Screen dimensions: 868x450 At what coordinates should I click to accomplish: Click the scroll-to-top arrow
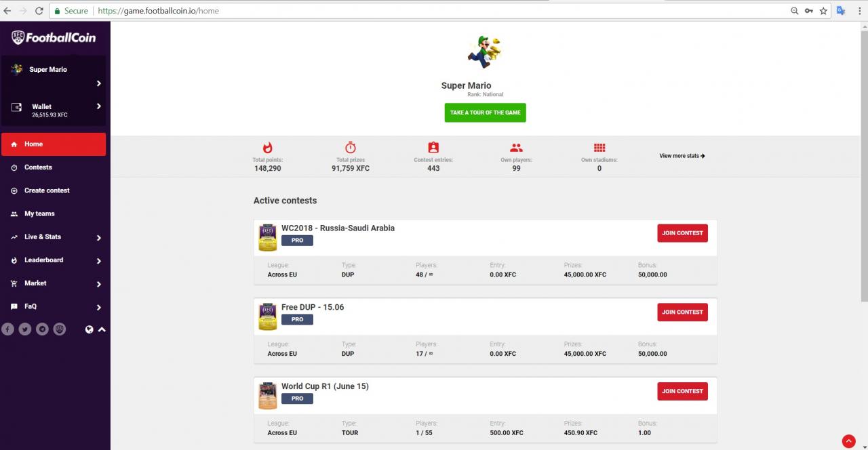(x=848, y=441)
